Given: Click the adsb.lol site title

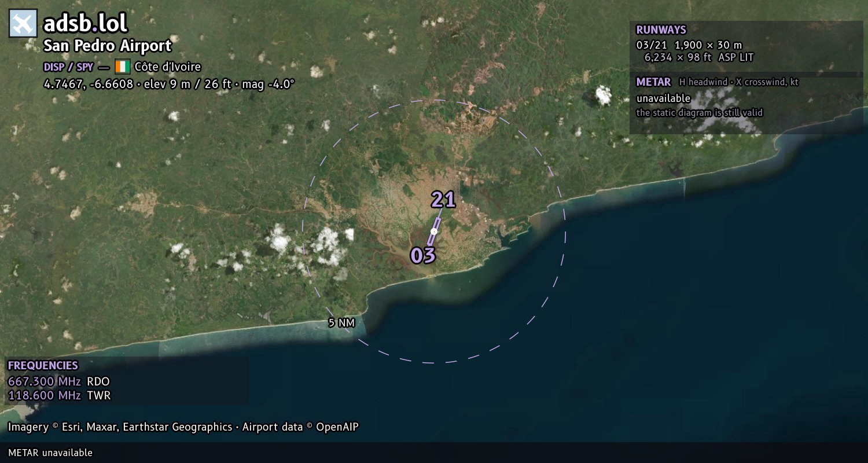Looking at the screenshot, I should [x=85, y=23].
